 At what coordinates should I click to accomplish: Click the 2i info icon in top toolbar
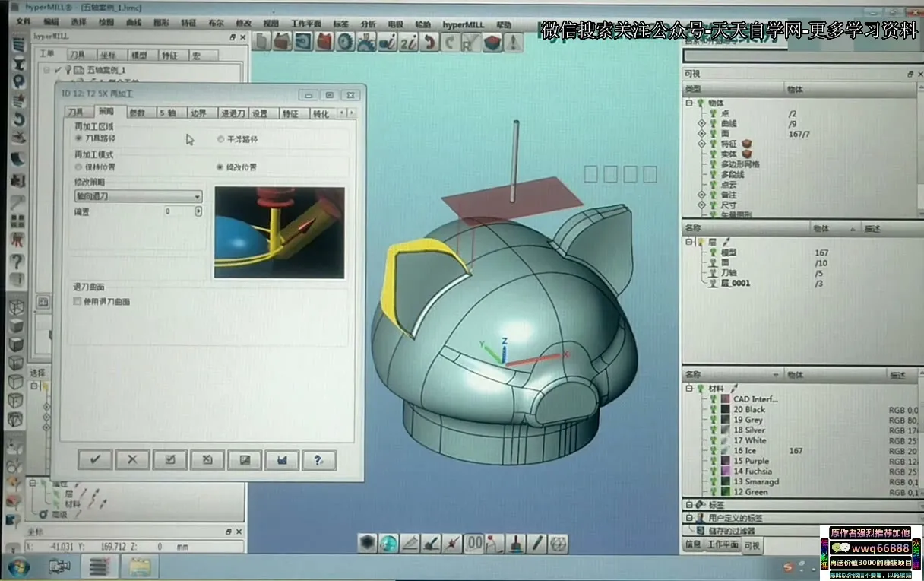tap(408, 43)
